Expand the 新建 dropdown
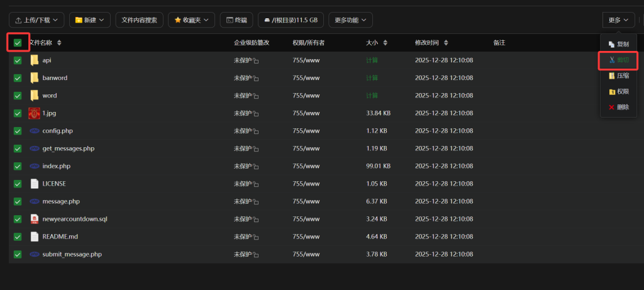 (x=90, y=20)
